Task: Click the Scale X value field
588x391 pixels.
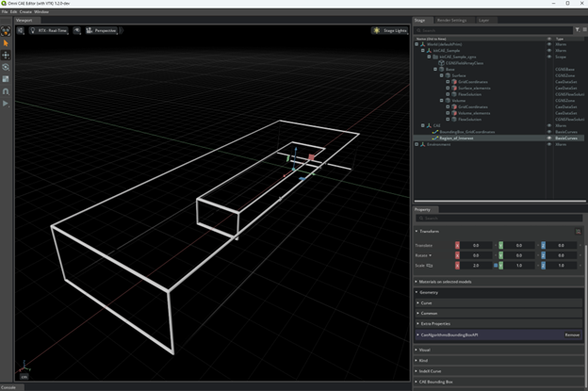Action: 476,266
